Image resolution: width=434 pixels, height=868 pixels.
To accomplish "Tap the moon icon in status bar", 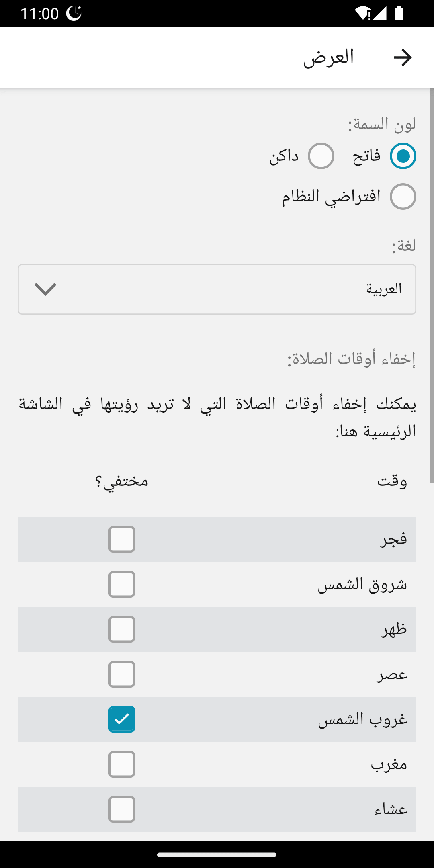I will coord(74,13).
